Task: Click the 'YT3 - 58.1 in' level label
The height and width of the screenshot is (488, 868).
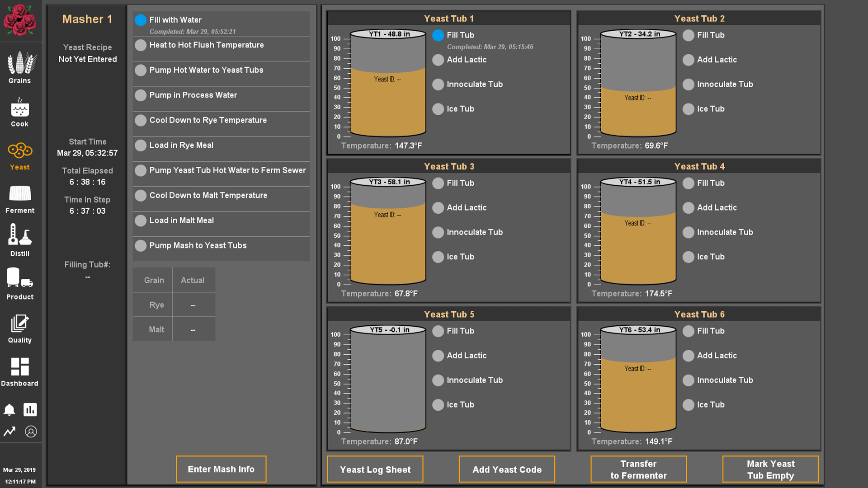Action: point(389,182)
